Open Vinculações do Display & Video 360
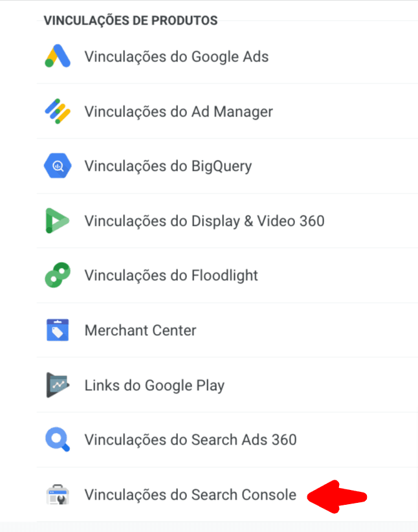Screen dimensions: 418x532 (194, 220)
